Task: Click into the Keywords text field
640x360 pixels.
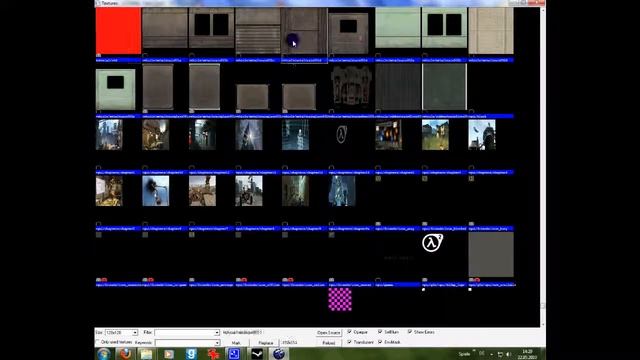Action: [x=184, y=343]
